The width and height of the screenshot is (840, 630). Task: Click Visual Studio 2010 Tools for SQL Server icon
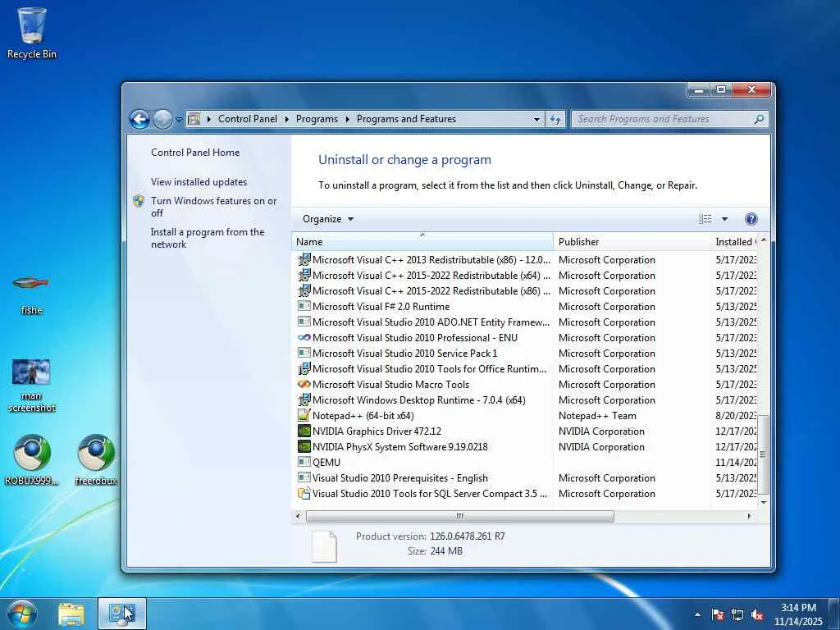point(304,493)
